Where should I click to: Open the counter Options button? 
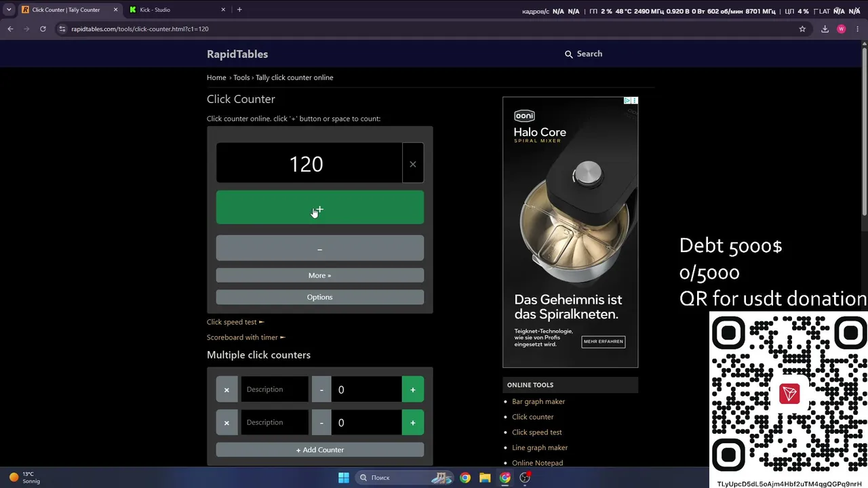319,297
